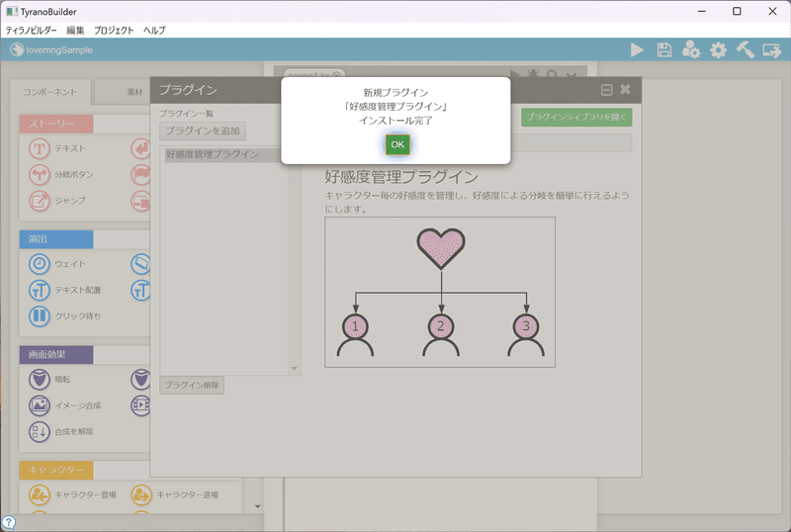Click the ストーリー category header
Image resolution: width=791 pixels, height=532 pixels.
pos(56,124)
